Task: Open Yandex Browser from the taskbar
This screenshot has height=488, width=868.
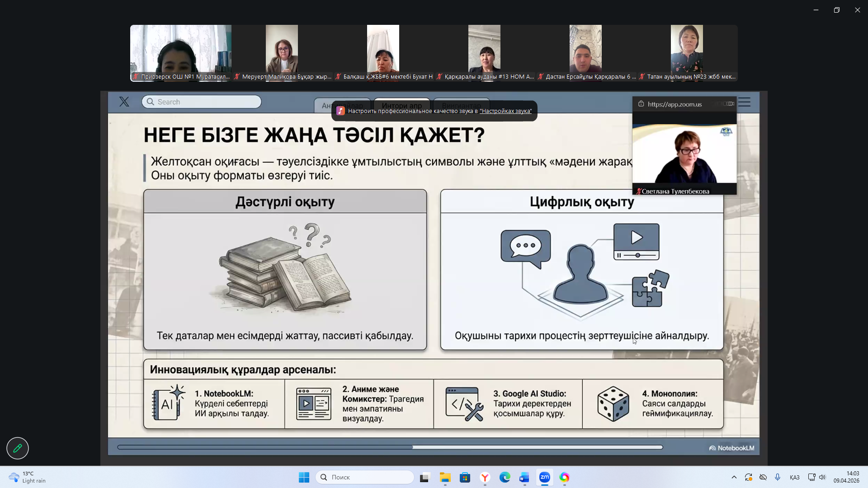Action: (485, 477)
